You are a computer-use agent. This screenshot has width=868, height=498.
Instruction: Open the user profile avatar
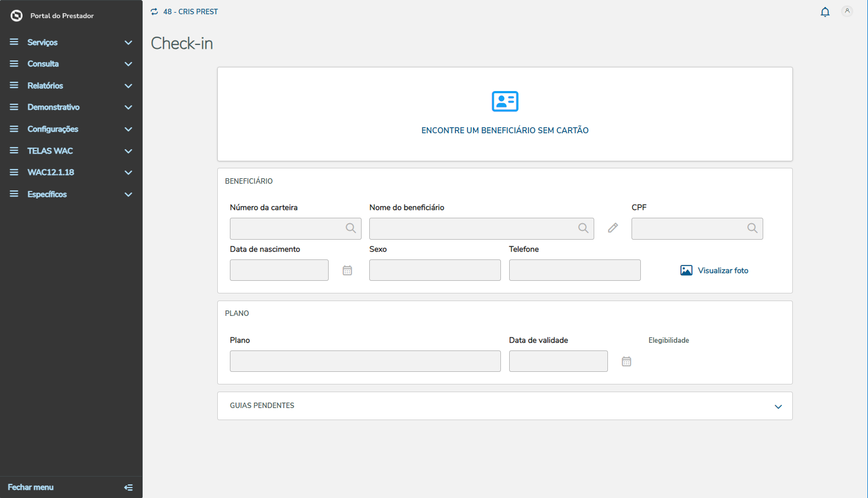pyautogui.click(x=847, y=11)
